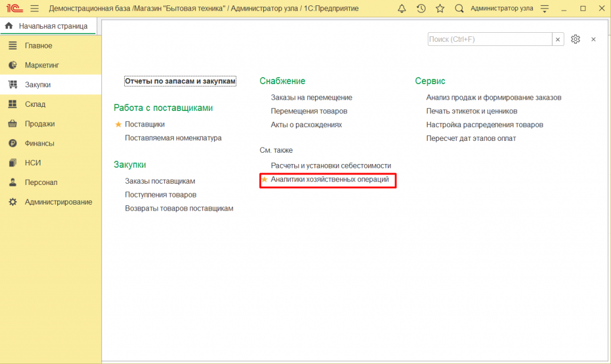Go to Администрирование section
The image size is (611, 364).
click(58, 202)
